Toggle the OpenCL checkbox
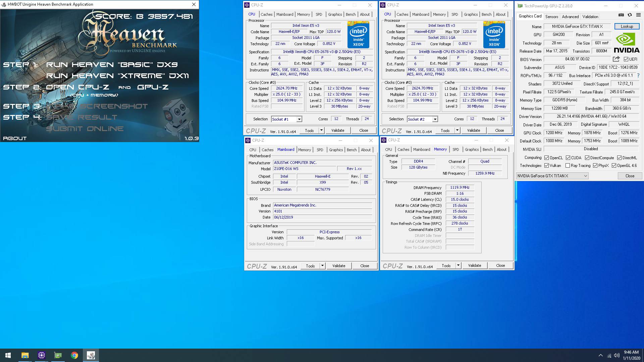 547,158
